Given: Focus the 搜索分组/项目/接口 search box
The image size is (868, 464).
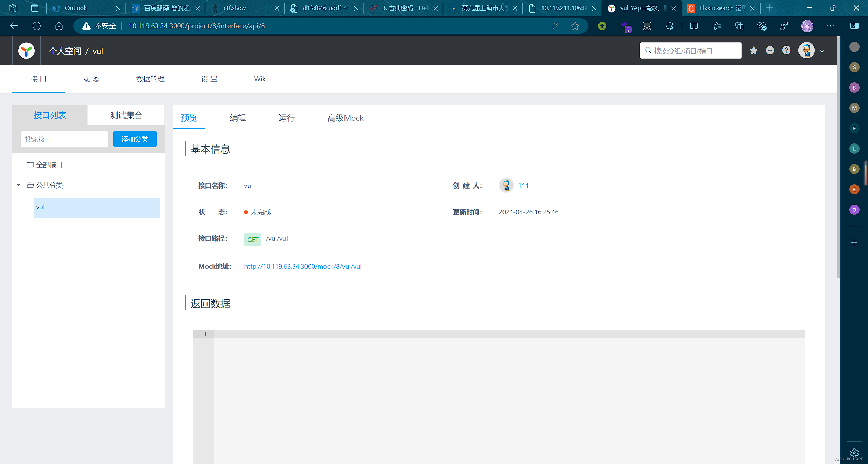Looking at the screenshot, I should [690, 51].
